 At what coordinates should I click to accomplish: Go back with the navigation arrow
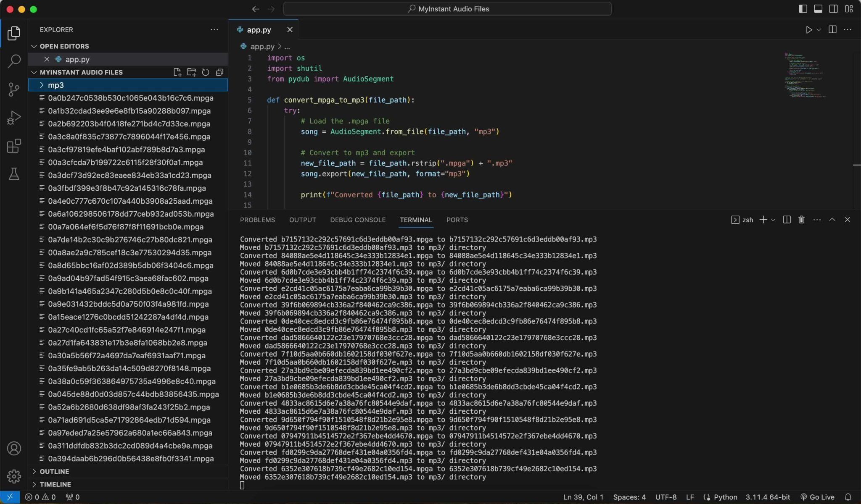click(x=256, y=9)
